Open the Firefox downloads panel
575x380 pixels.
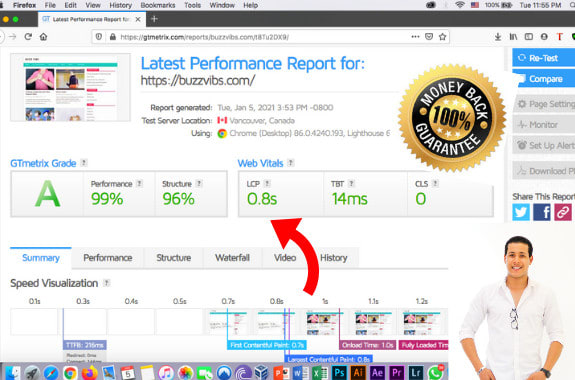(x=498, y=37)
